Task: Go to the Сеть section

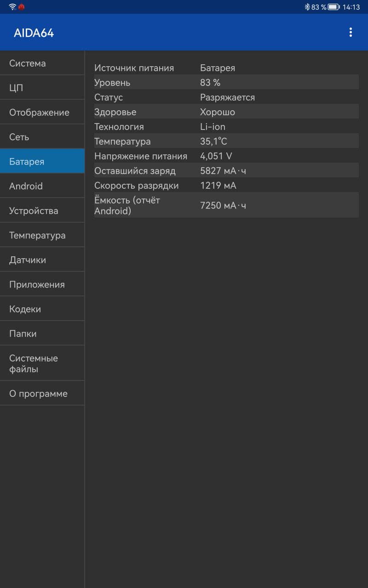Action: coord(42,137)
